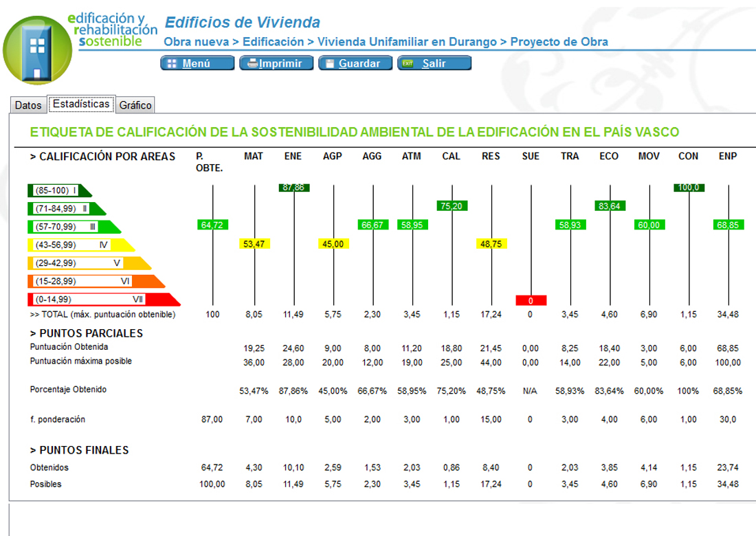
Task: Click the RES column header
Action: click(491, 156)
